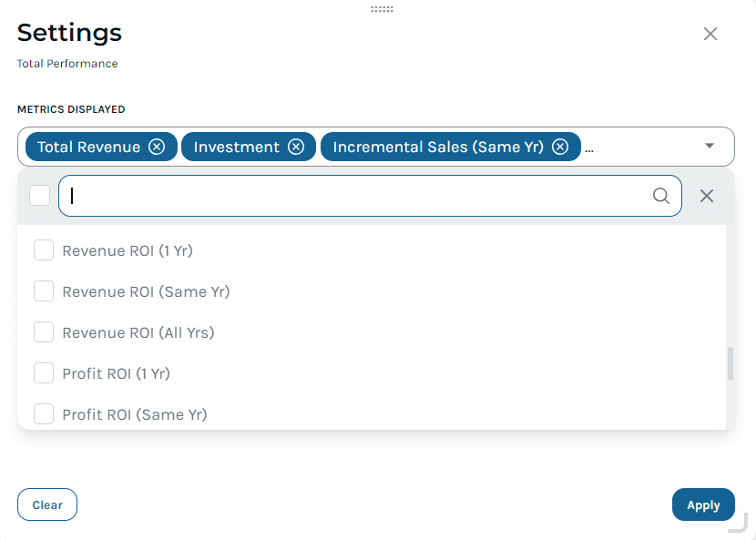This screenshot has height=540, width=756.
Task: Click the dropdown list scrollbar thumb
Action: point(730,363)
